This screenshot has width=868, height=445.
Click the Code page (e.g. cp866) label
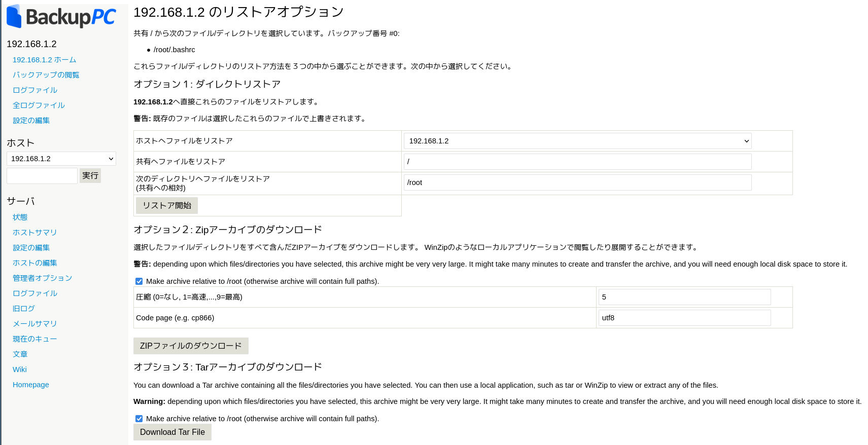175,318
